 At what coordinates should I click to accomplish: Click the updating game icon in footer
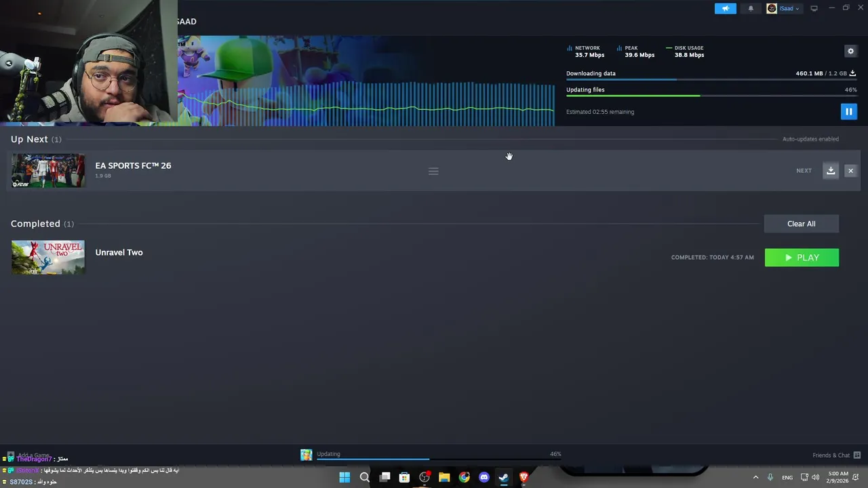point(307,455)
